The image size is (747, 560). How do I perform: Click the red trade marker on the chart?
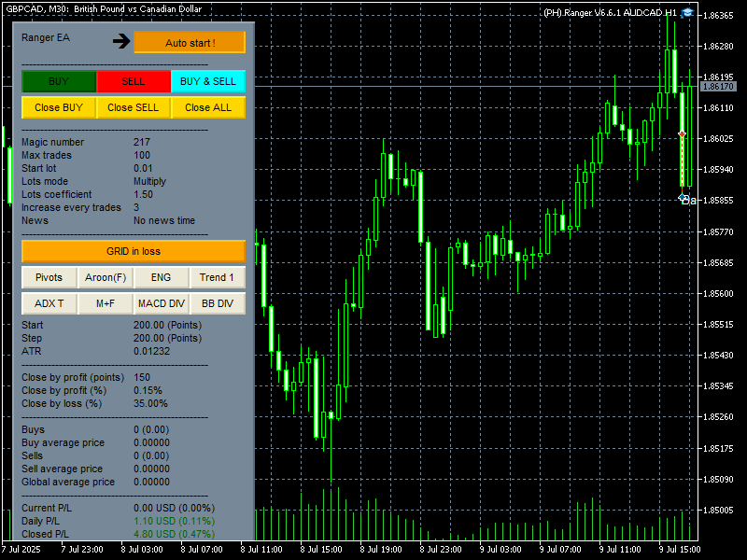point(682,135)
